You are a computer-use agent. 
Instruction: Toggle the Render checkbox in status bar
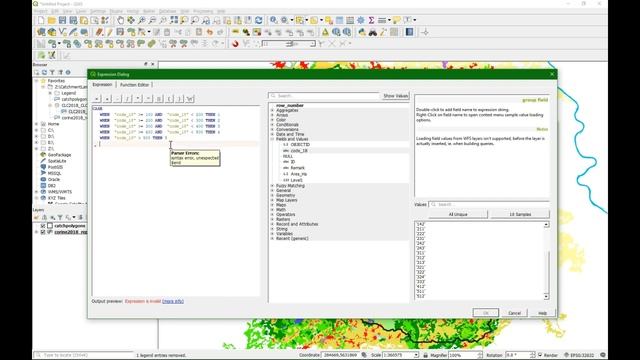click(x=540, y=355)
